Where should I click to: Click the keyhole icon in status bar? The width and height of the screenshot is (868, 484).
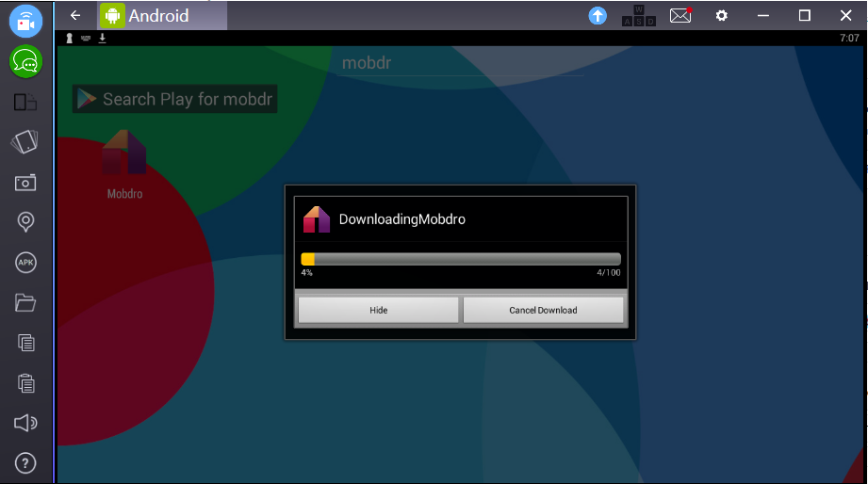coord(69,38)
